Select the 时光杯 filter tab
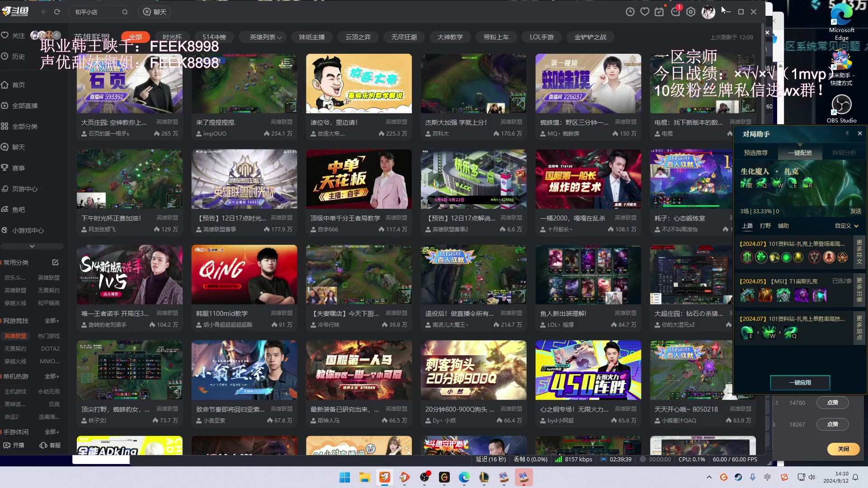 pos(172,37)
